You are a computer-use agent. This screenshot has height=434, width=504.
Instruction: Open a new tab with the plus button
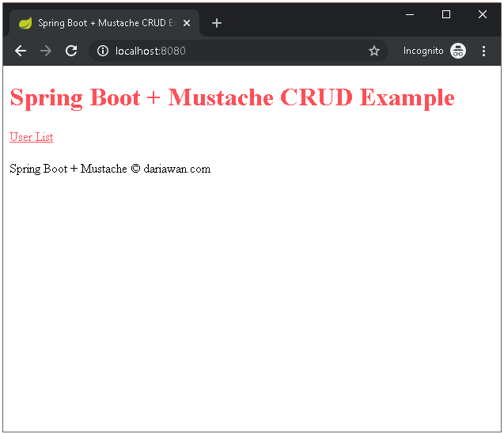click(x=217, y=23)
